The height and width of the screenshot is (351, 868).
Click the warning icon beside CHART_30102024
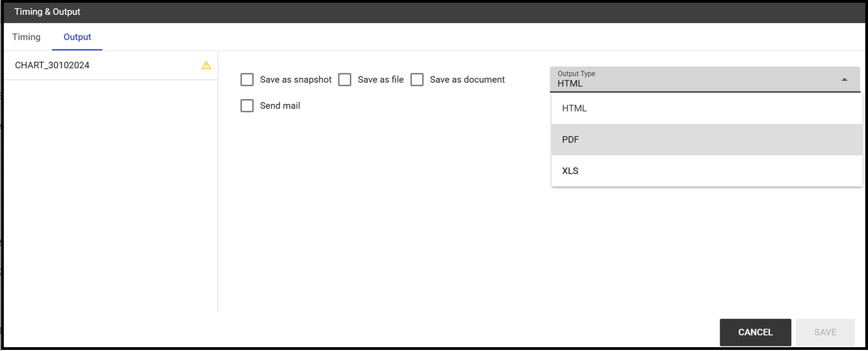206,65
